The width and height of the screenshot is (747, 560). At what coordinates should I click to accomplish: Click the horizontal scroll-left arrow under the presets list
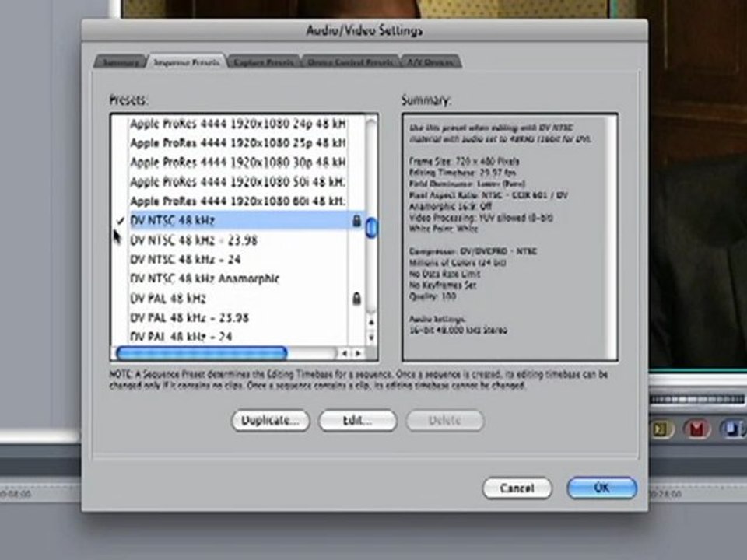[x=345, y=353]
